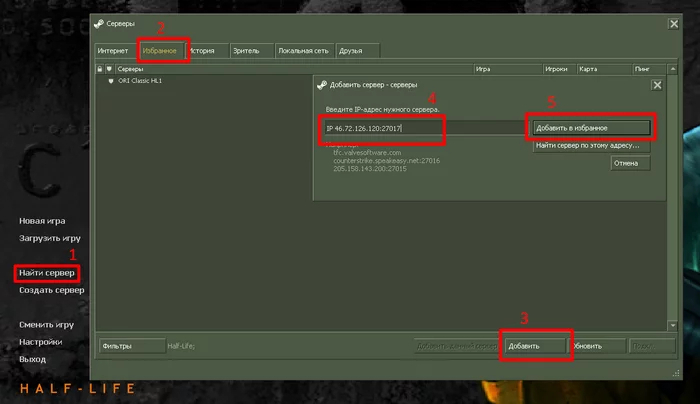Click example counterstrike.speakeasy.net:27016

(387, 161)
